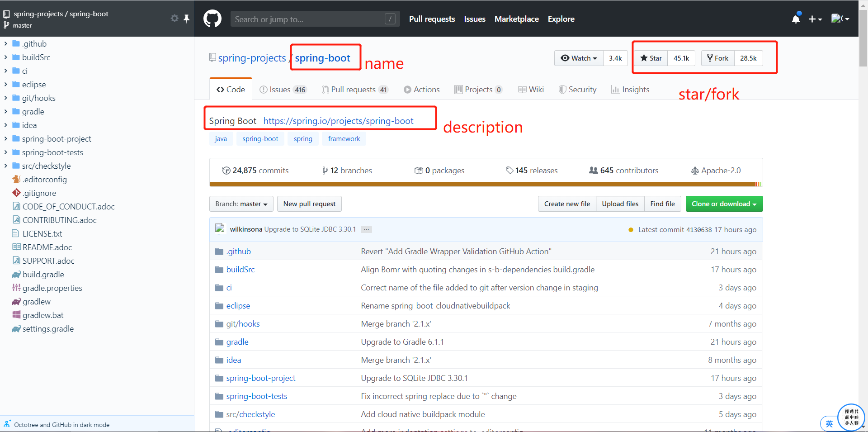Viewport: 868px width, 432px height.
Task: Expand the ci folder in Octotree
Action: click(x=6, y=71)
